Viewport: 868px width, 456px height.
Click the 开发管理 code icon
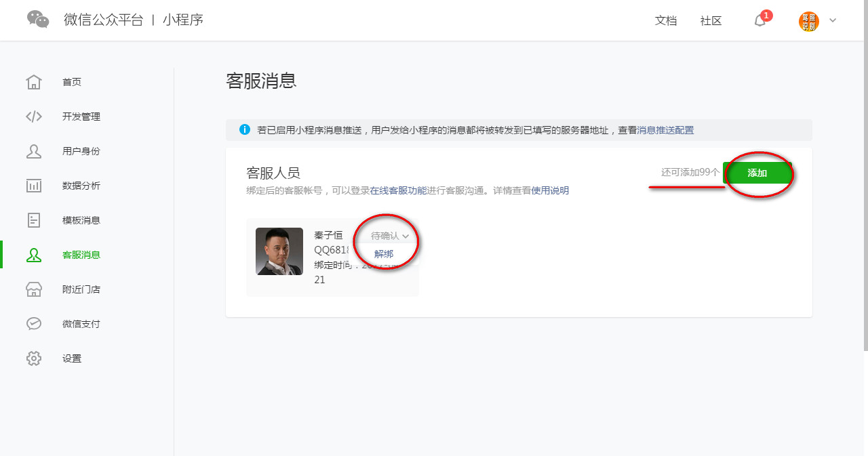coord(34,117)
